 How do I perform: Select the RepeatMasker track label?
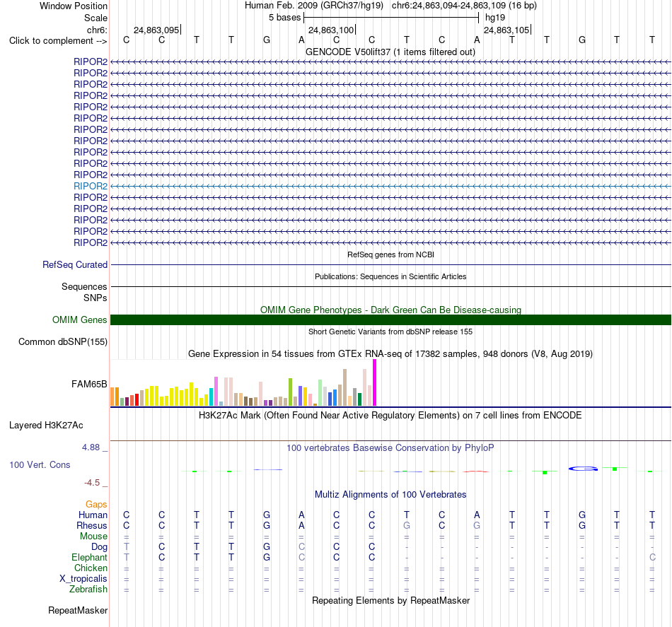pos(78,610)
